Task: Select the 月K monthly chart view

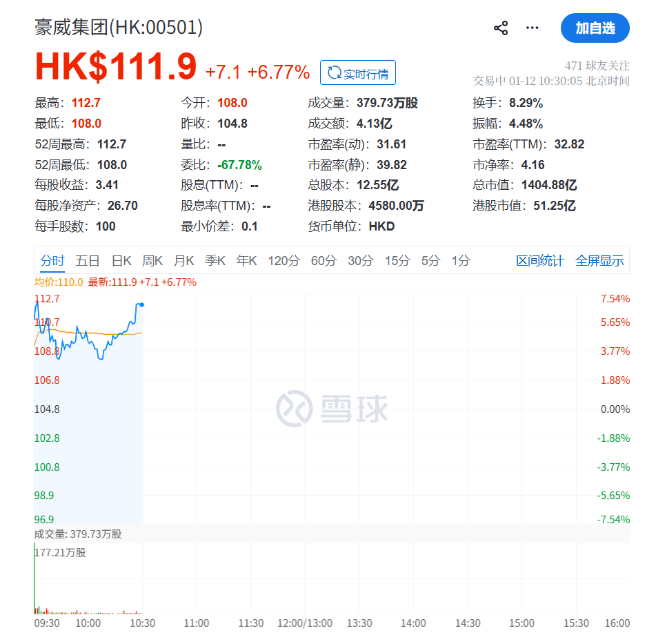Action: click(x=184, y=261)
